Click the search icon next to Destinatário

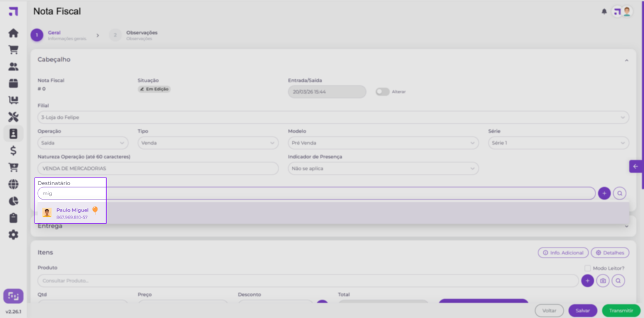[x=619, y=193]
